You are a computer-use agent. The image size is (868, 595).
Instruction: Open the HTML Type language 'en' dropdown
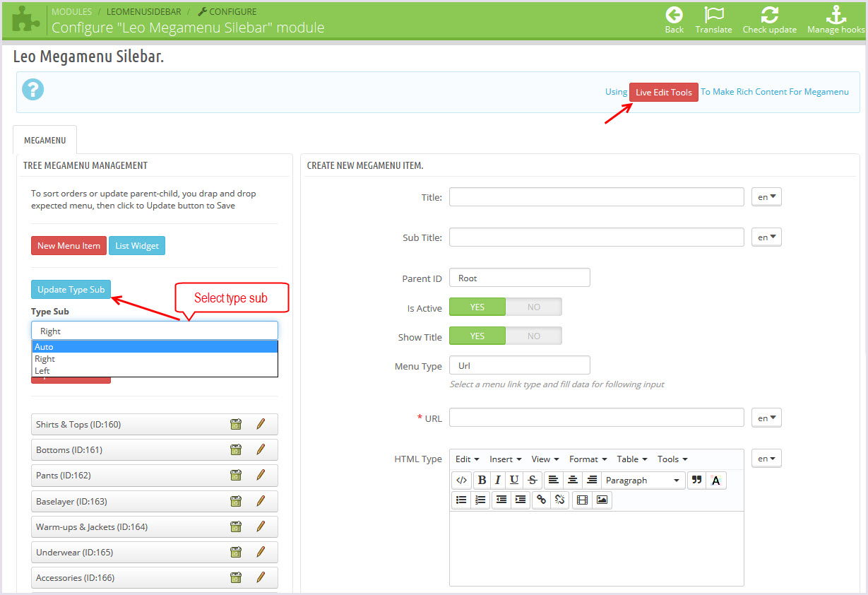coord(766,459)
